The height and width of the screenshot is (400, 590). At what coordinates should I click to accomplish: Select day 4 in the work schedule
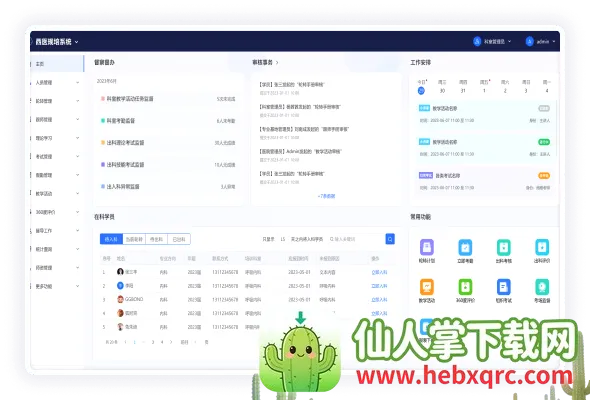[x=547, y=91]
